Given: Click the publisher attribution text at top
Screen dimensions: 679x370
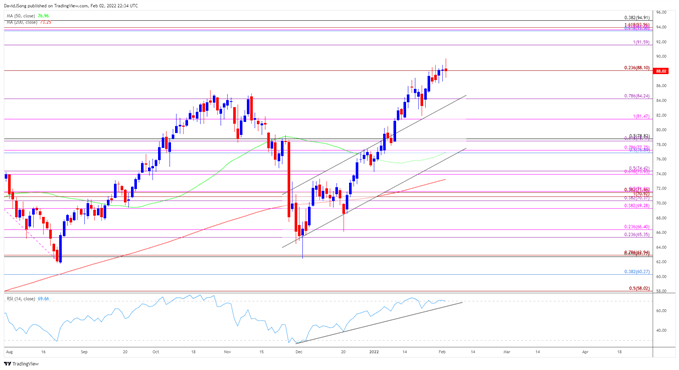Looking at the screenshot, I should pyautogui.click(x=72, y=6).
